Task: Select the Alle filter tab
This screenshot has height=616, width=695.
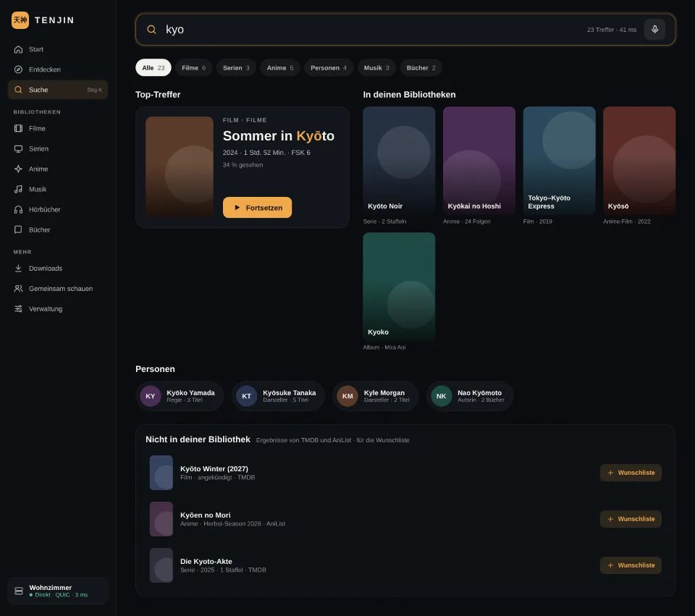Action: 153,68
